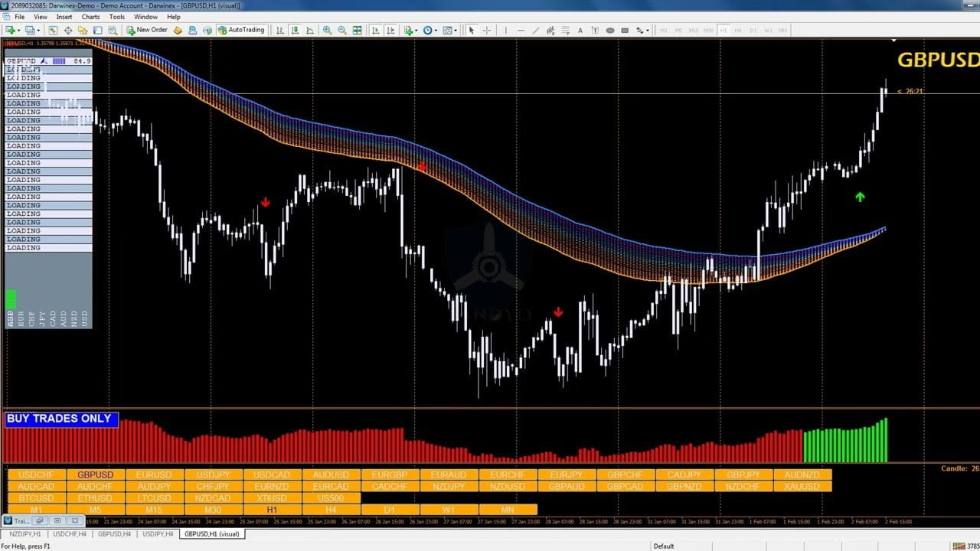Open the chart templates icon
The image size is (980, 551).
446,30
